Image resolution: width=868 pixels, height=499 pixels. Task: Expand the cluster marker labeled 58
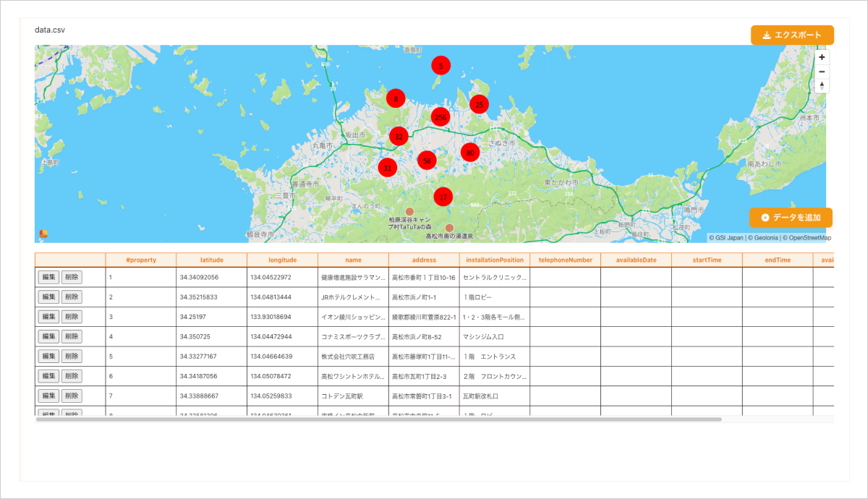[x=427, y=160]
